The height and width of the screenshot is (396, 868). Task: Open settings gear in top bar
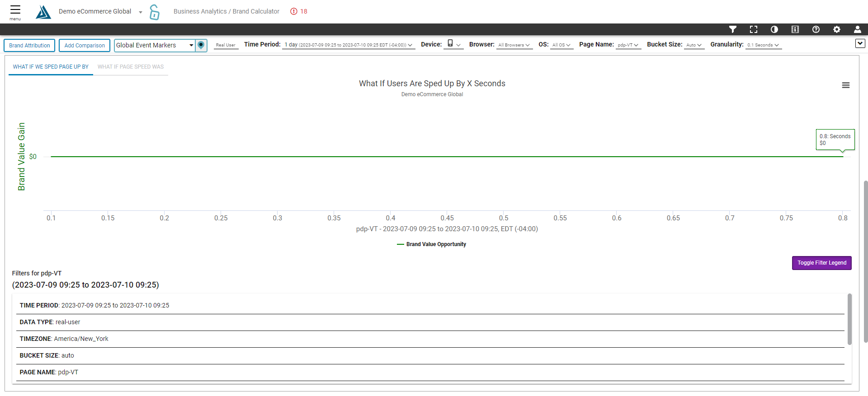837,29
